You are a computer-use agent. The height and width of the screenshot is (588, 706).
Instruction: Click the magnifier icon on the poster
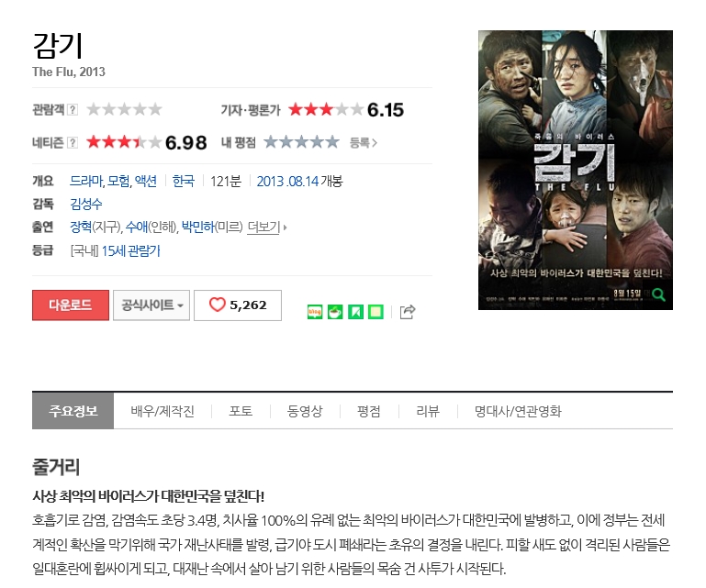click(x=659, y=294)
